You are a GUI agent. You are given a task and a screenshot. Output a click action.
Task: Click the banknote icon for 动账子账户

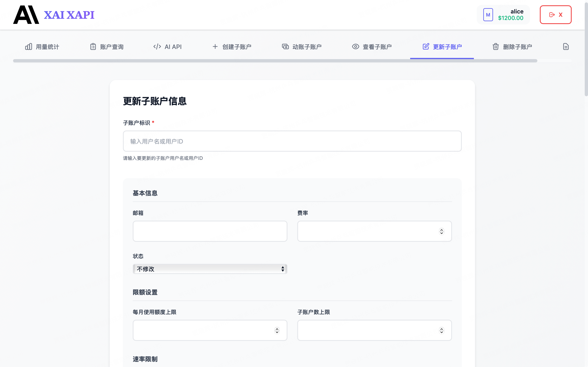pyautogui.click(x=285, y=47)
